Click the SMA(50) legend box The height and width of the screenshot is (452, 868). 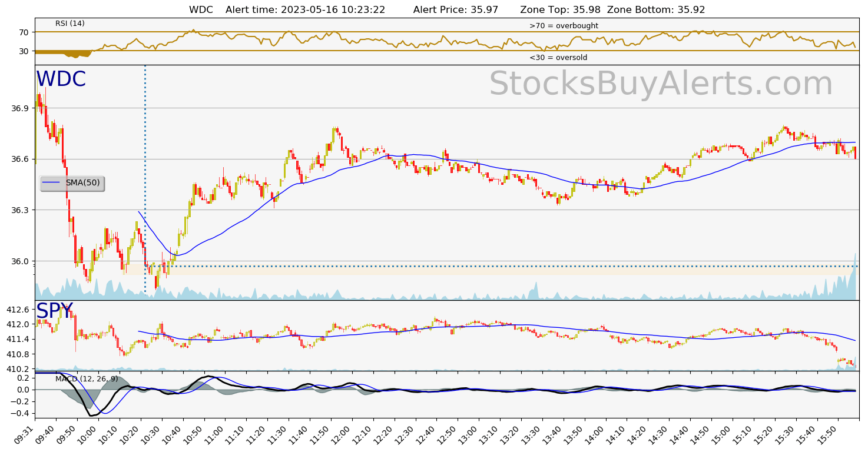click(72, 183)
